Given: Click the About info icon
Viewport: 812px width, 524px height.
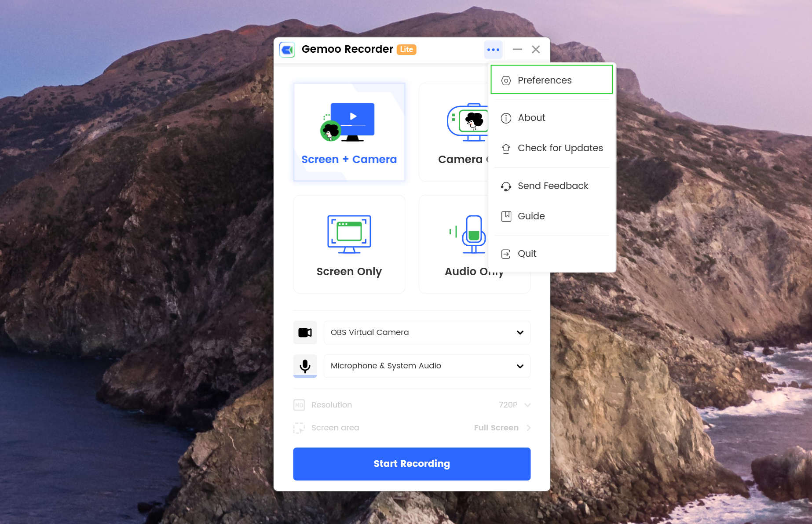Looking at the screenshot, I should [x=506, y=118].
